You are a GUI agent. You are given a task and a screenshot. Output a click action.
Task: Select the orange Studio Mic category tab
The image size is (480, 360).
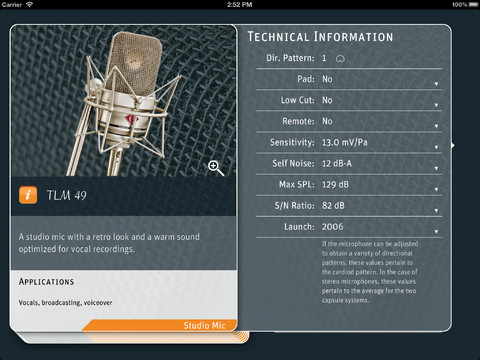(x=160, y=325)
